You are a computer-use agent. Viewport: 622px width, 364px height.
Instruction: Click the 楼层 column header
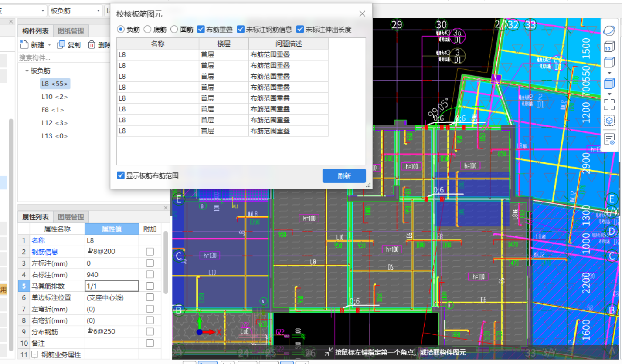click(224, 44)
